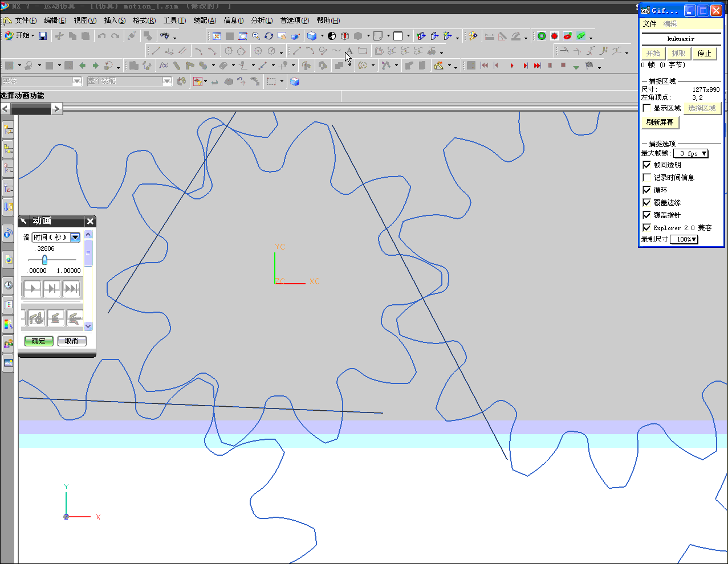Open the 插入(S) menu
The width and height of the screenshot is (728, 564).
(115, 21)
